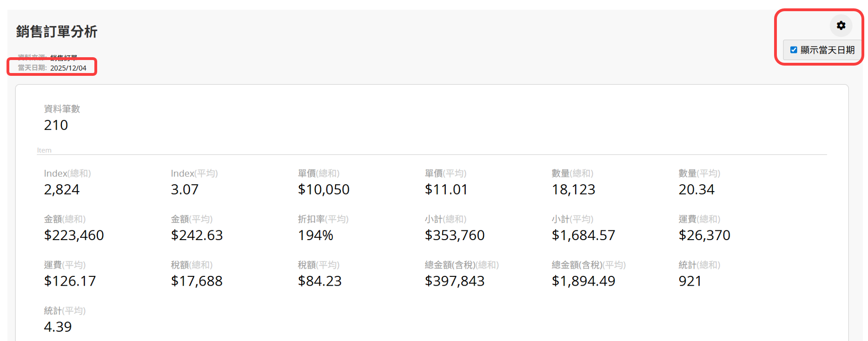Click the 折扣率(平均) 194% metric
The image size is (868, 341).
pos(316,235)
